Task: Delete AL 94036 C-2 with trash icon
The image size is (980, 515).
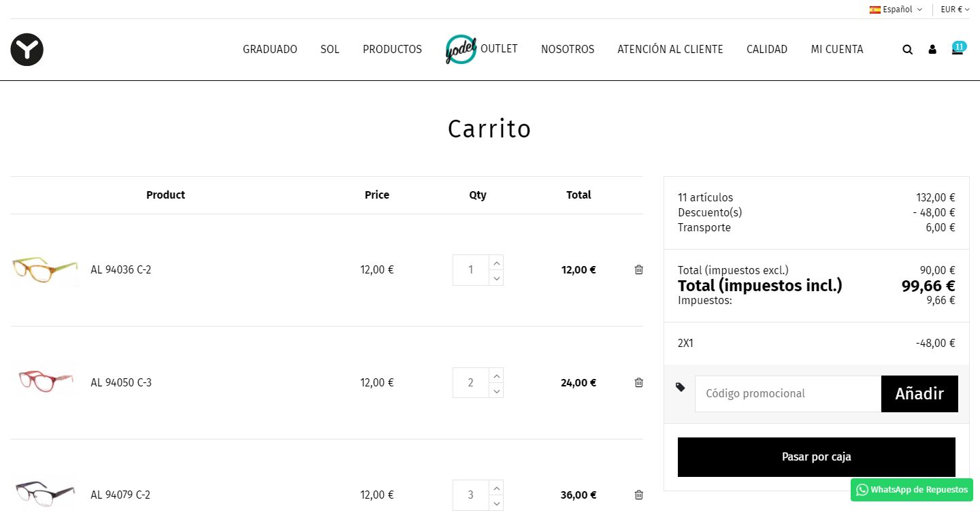Action: coord(638,269)
